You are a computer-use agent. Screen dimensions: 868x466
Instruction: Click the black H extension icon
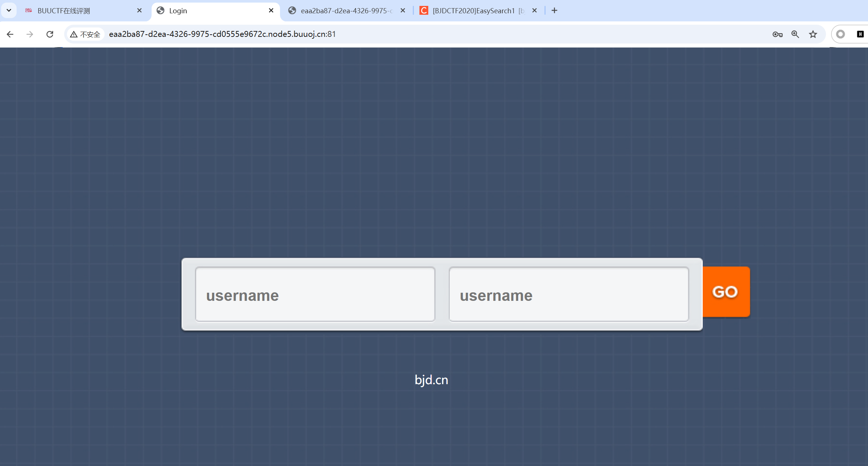pyautogui.click(x=860, y=34)
